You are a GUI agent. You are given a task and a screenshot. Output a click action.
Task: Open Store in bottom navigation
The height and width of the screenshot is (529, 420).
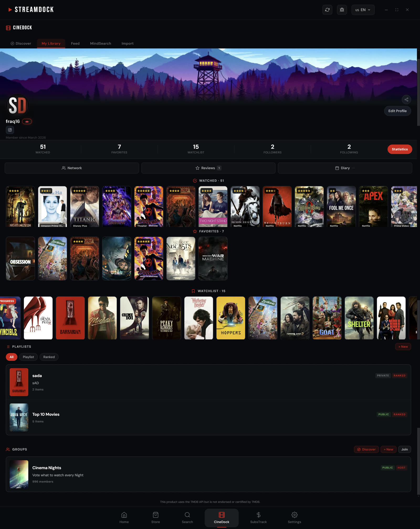coord(156,518)
